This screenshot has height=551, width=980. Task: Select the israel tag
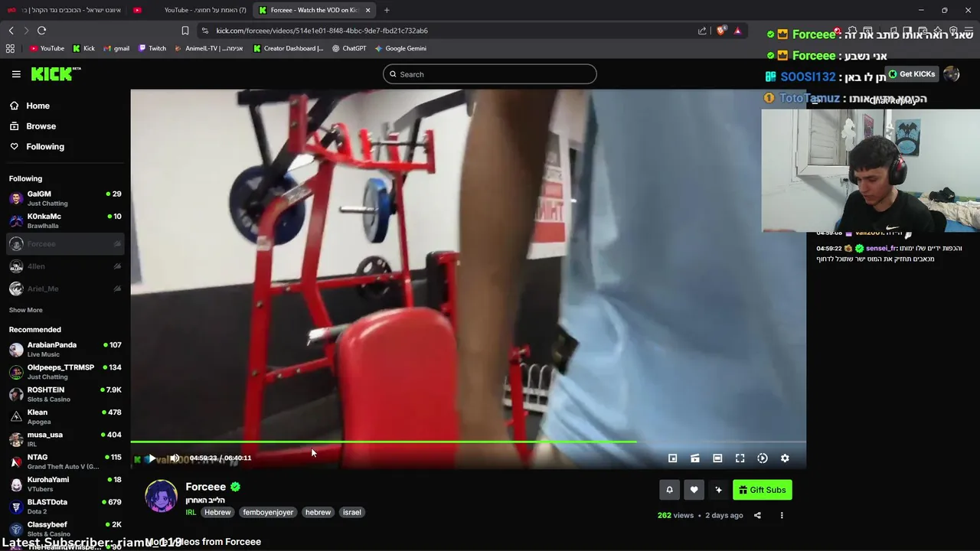(351, 512)
